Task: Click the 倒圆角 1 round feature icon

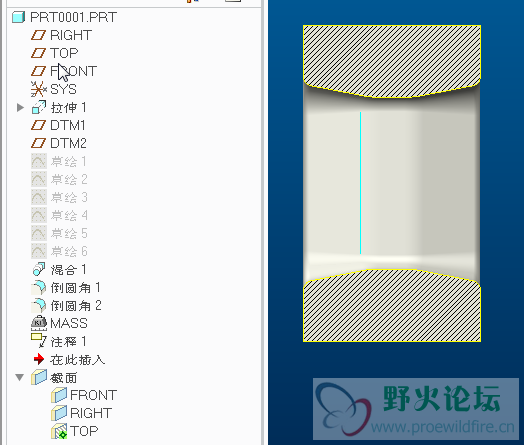Action: pyautogui.click(x=39, y=287)
